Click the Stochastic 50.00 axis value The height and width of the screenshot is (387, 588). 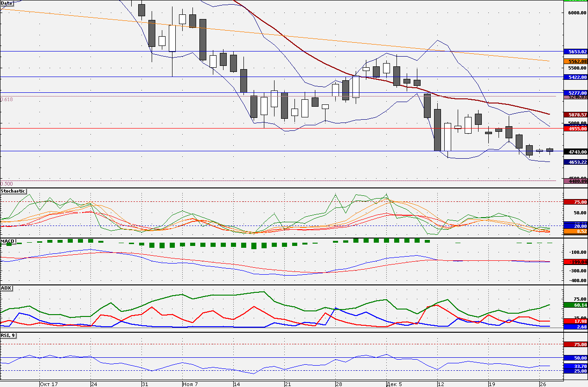[x=580, y=213]
